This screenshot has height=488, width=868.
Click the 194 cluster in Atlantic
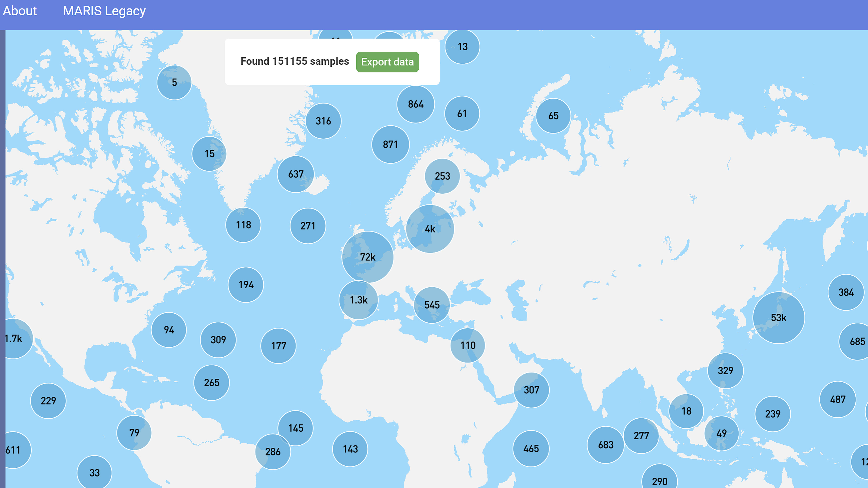point(246,285)
